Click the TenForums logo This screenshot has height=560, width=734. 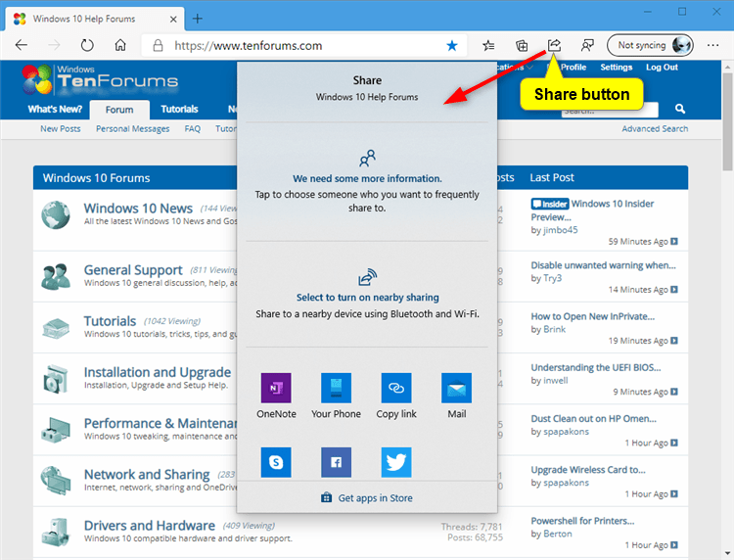pyautogui.click(x=100, y=79)
